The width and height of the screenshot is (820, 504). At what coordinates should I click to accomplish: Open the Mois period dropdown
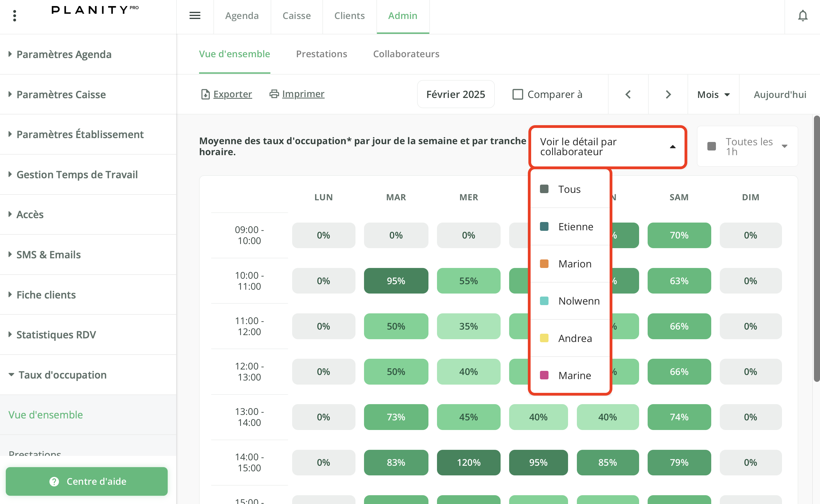tap(713, 95)
